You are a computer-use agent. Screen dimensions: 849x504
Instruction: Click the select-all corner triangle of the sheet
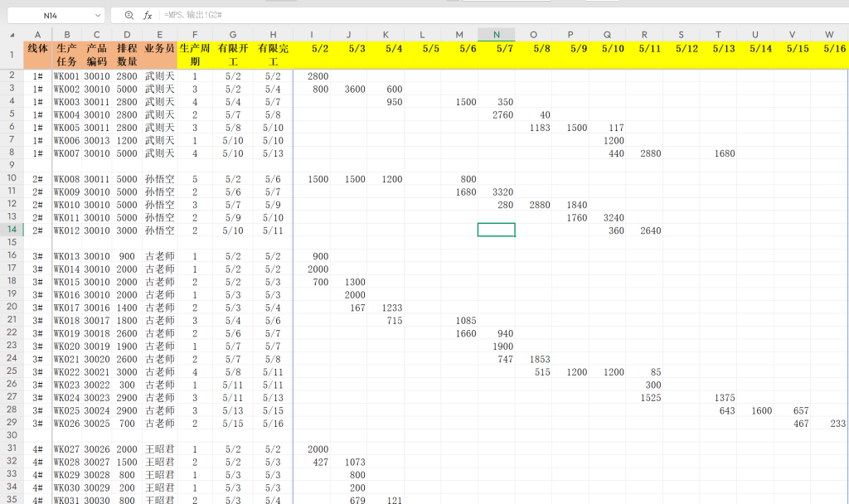[12, 35]
